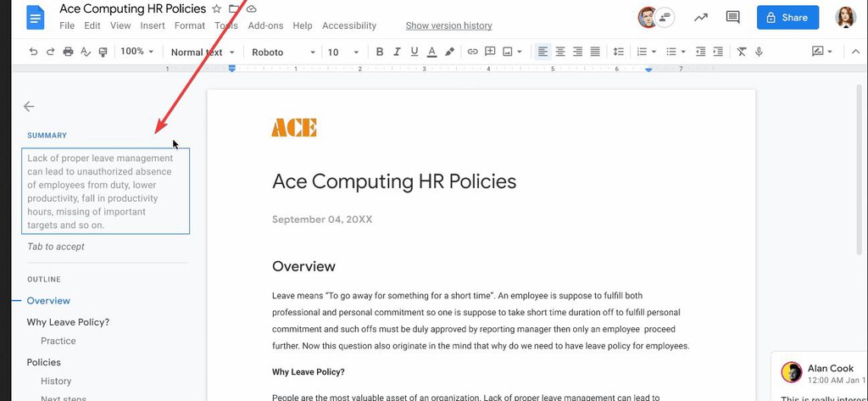Viewport: 868px width, 401px height.
Task: Set left alignment
Action: coord(542,52)
